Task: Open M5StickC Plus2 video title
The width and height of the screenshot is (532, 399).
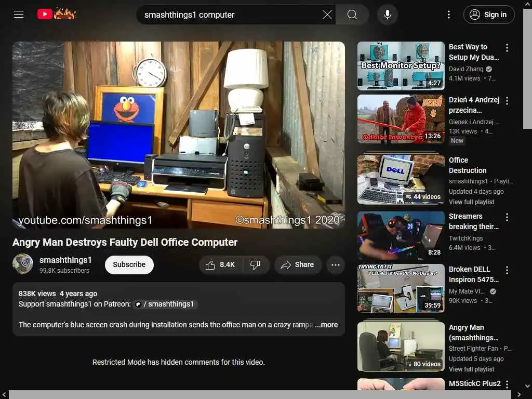Action: pyautogui.click(x=474, y=383)
